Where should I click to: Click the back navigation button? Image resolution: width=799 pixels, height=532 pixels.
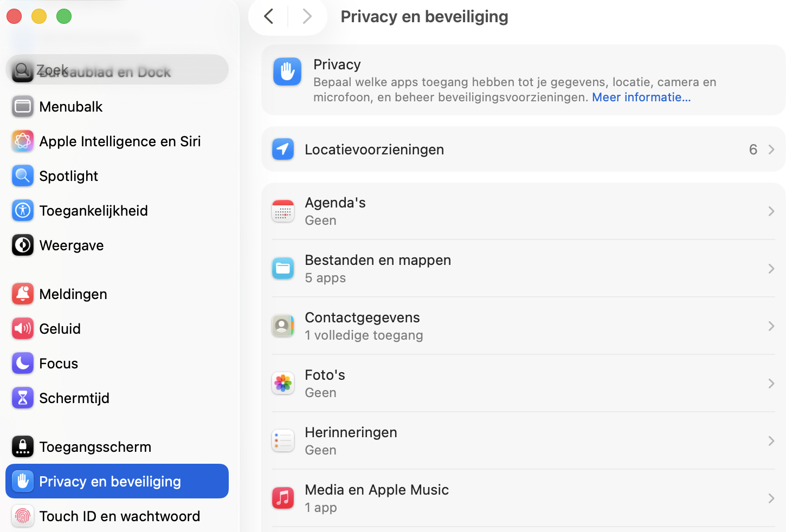268,16
